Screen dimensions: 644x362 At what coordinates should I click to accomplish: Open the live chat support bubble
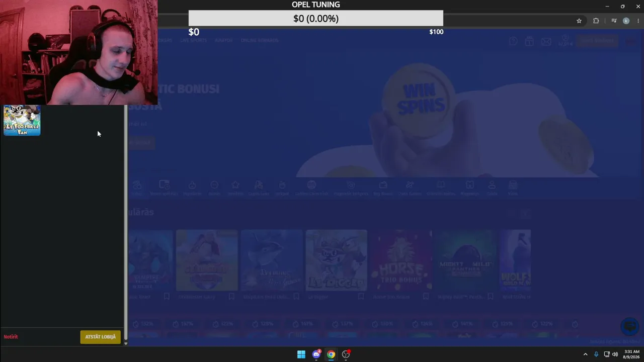click(x=629, y=327)
